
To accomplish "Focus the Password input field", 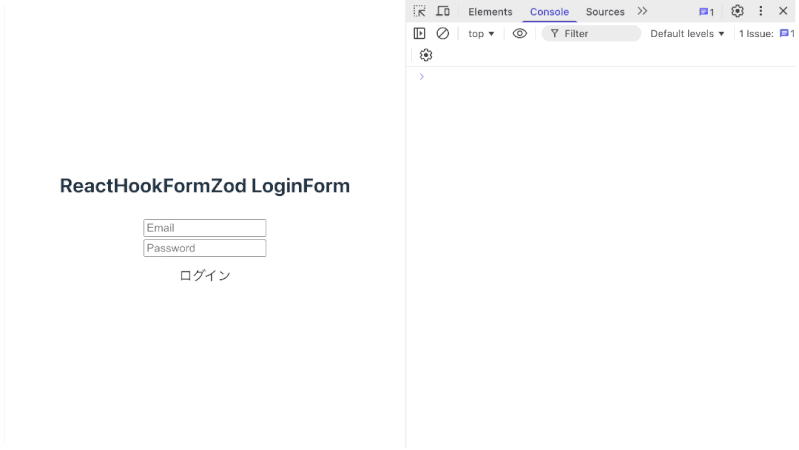I will point(205,248).
